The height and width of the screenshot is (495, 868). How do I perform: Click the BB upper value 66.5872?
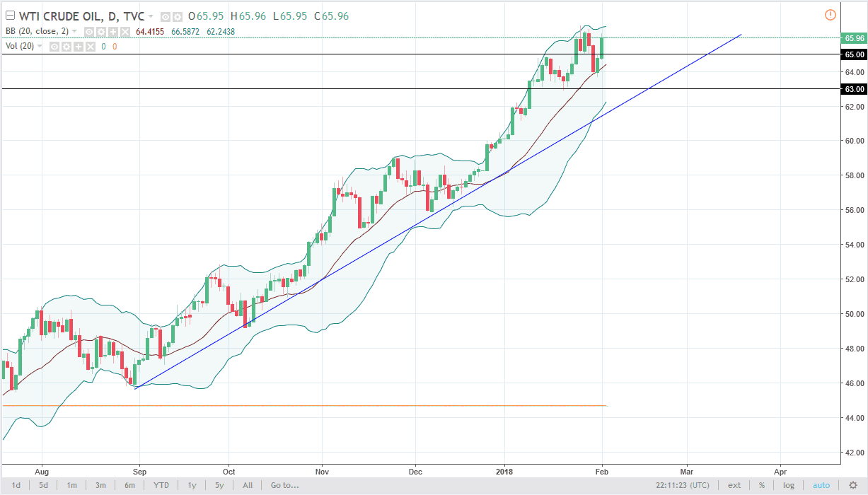(x=185, y=32)
